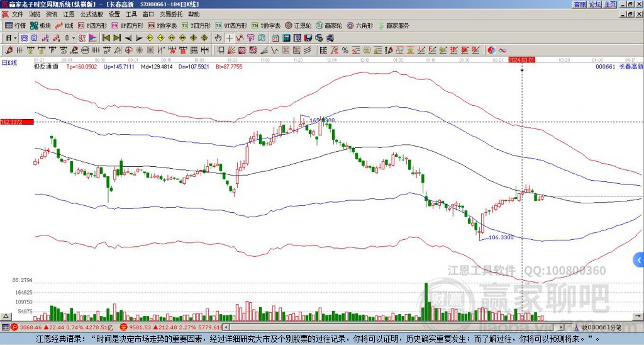Jump to last bar with right-end arrow
Screen dimensions: 644x345
click(x=117, y=38)
